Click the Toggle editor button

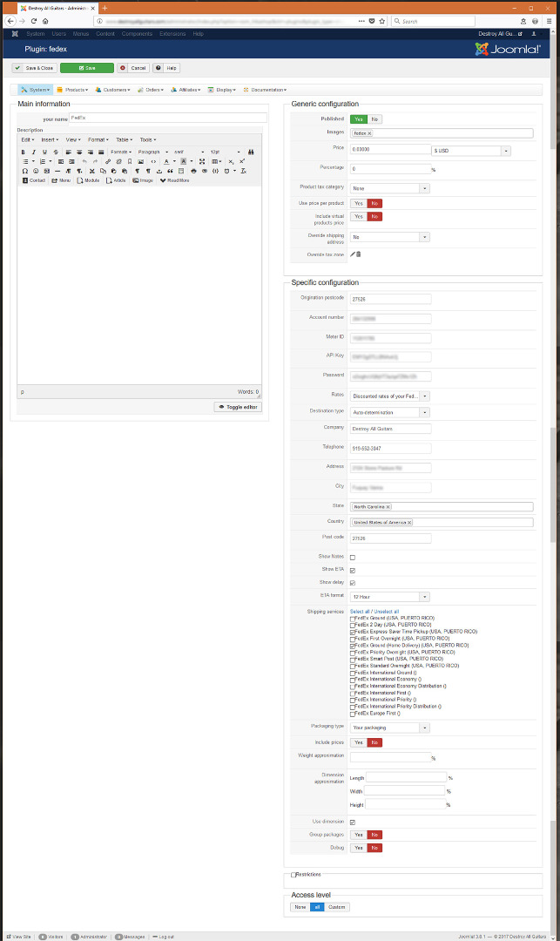click(238, 407)
